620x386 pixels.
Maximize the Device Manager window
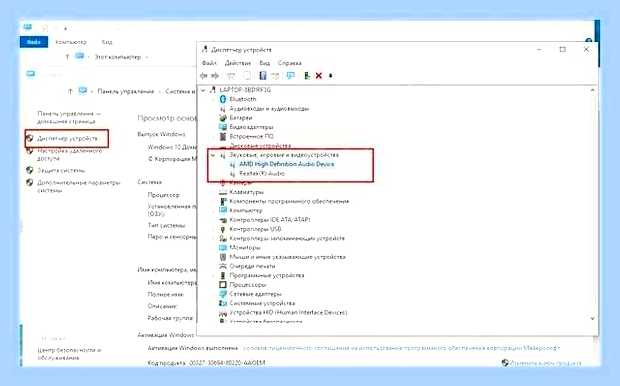tap(563, 49)
